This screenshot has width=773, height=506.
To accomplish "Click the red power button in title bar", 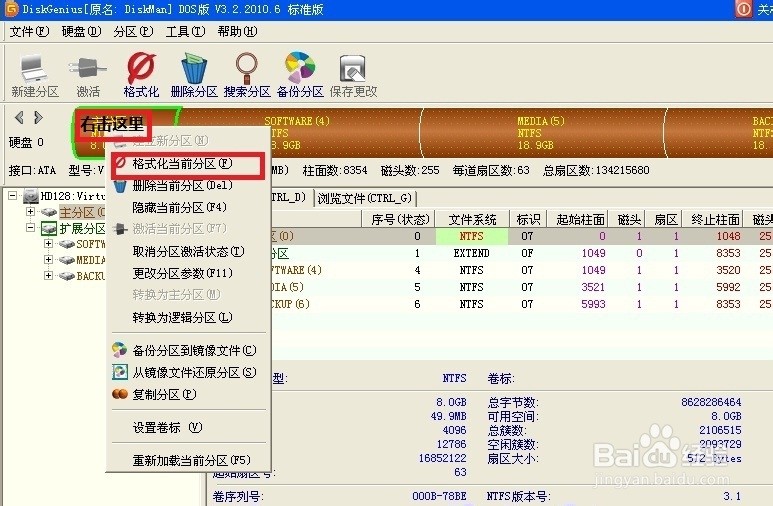I will [x=743, y=9].
